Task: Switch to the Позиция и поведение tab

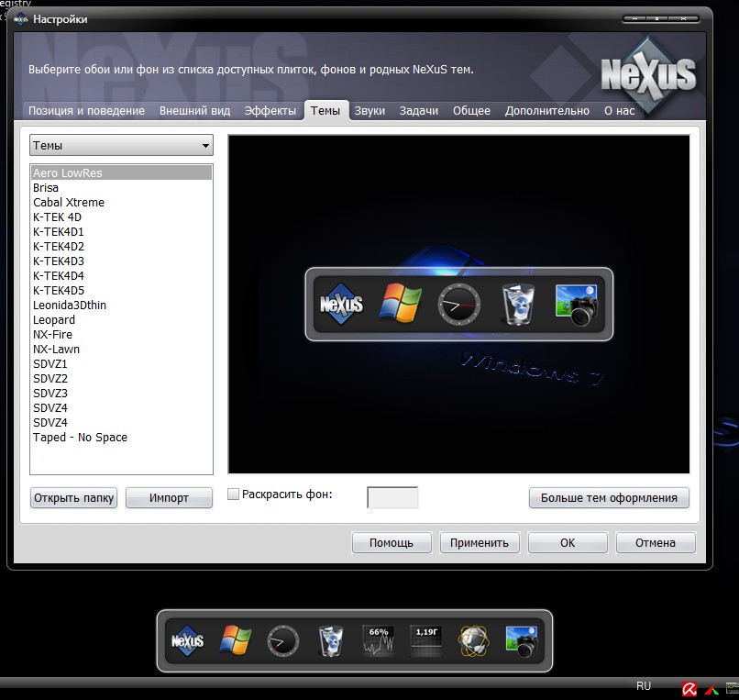Action: pyautogui.click(x=86, y=111)
